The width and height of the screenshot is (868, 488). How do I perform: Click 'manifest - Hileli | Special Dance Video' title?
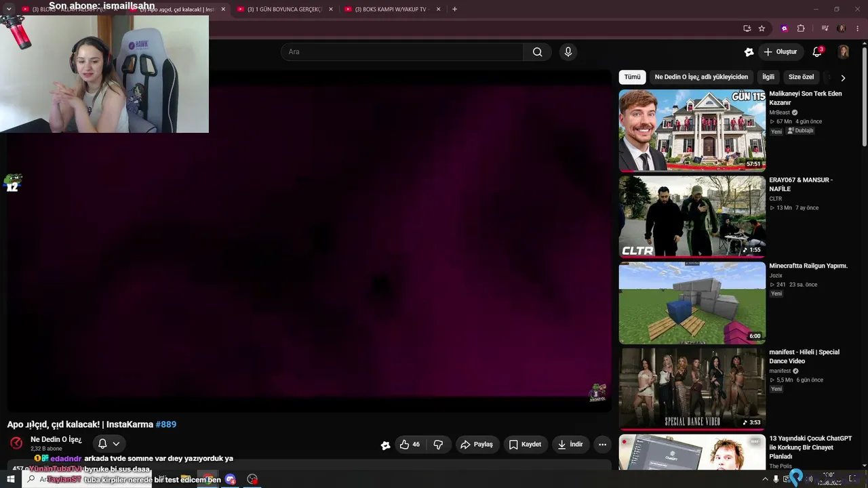804,357
